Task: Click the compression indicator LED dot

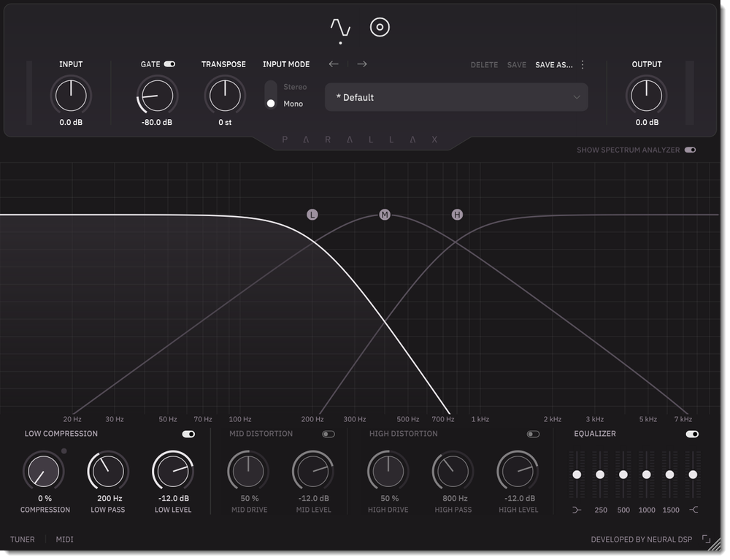Action: point(64,451)
